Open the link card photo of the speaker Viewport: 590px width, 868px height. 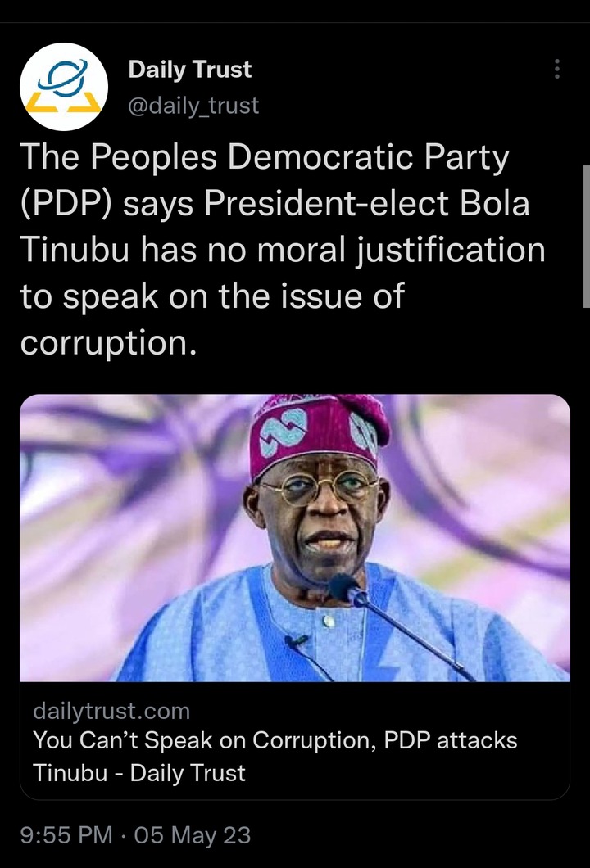[295, 537]
